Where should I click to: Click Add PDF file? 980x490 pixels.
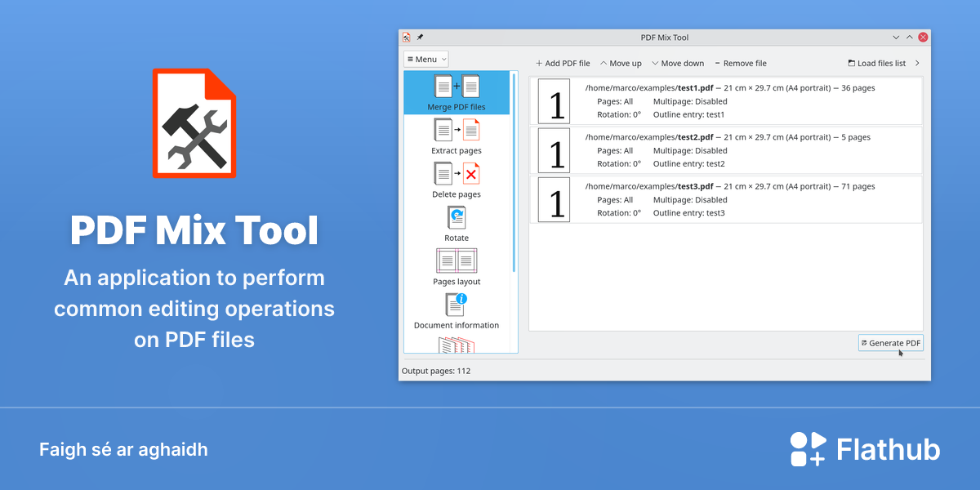pos(563,63)
